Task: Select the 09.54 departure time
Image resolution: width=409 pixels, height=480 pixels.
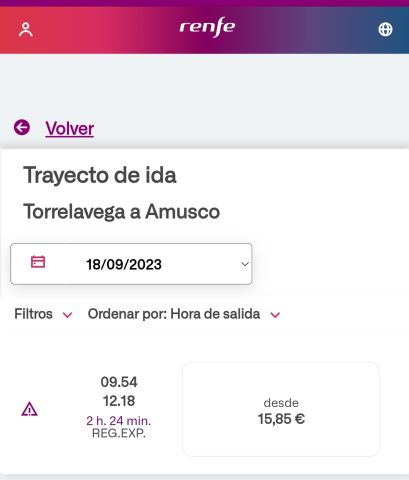Action: pos(119,382)
